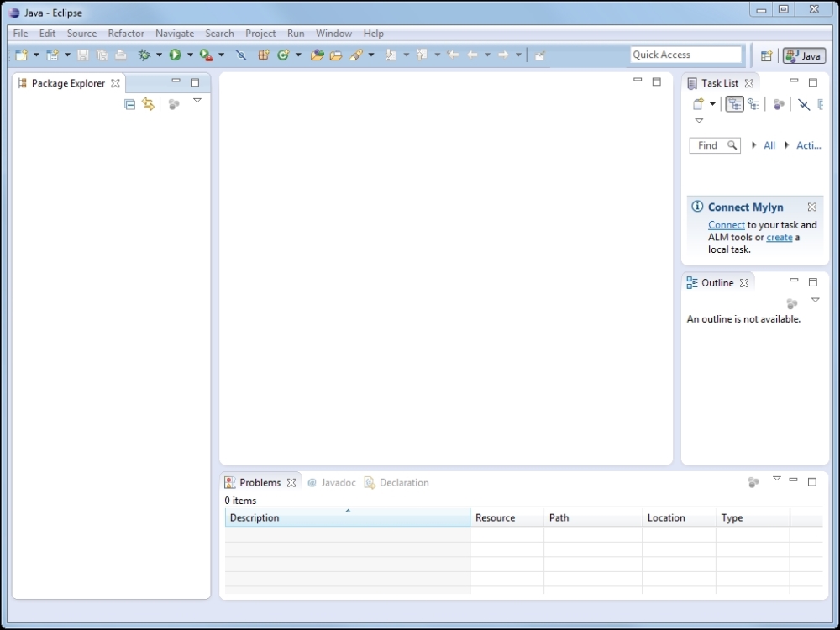Click the magnifier in Find box
Viewport: 840px width, 630px height.
[x=732, y=145]
